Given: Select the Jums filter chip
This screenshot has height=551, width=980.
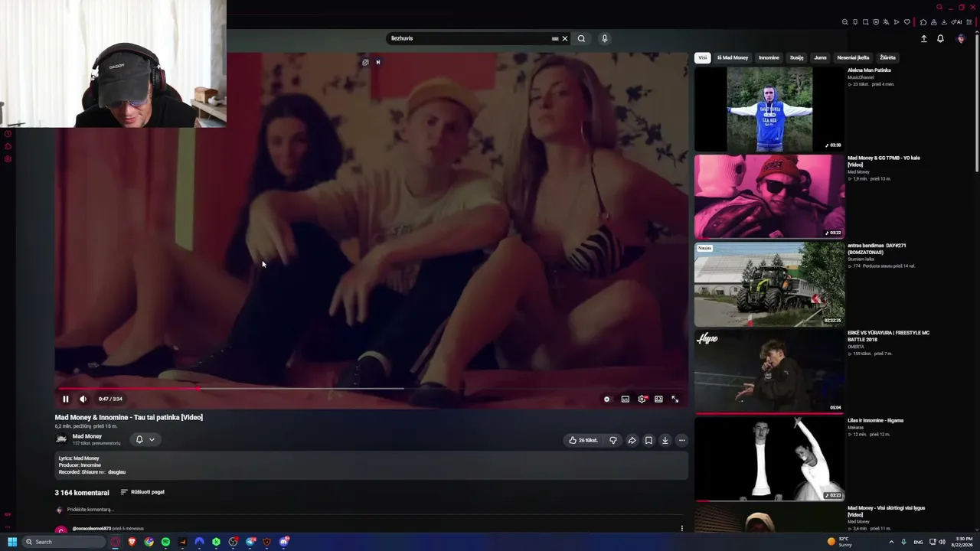Looking at the screenshot, I should point(821,57).
